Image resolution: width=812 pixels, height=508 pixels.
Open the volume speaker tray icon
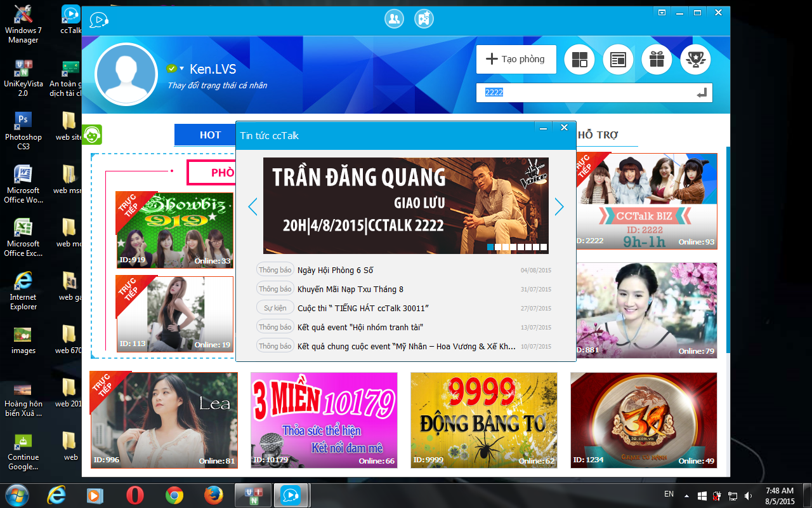748,495
